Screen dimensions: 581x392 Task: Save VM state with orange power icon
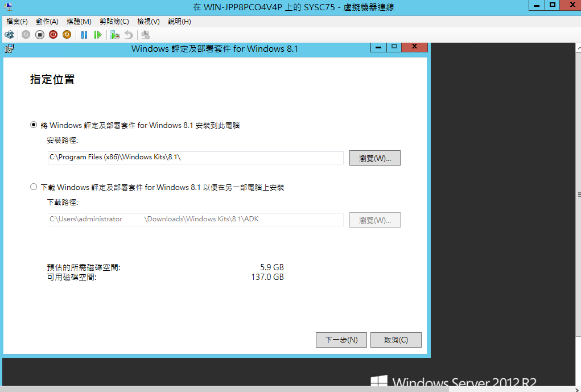(67, 35)
